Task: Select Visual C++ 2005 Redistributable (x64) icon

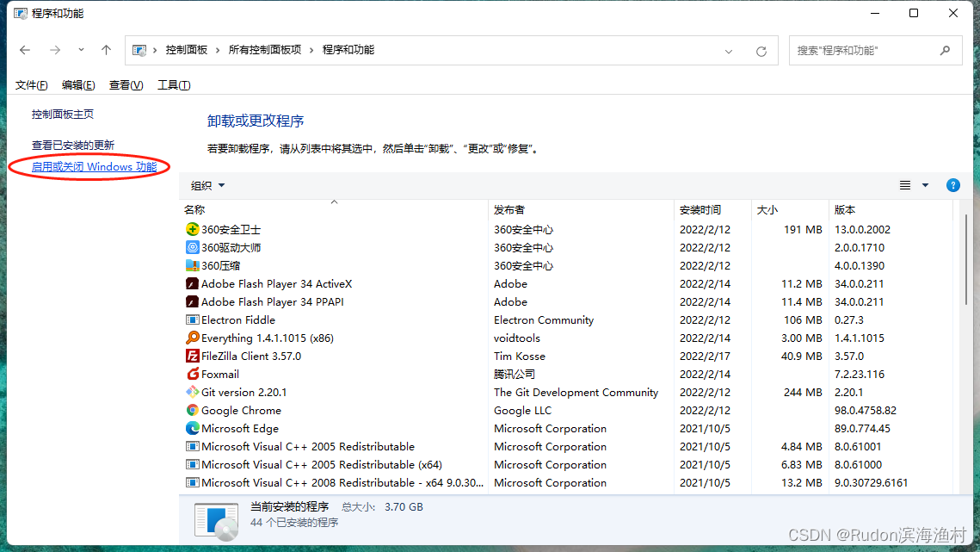Action: 193,465
